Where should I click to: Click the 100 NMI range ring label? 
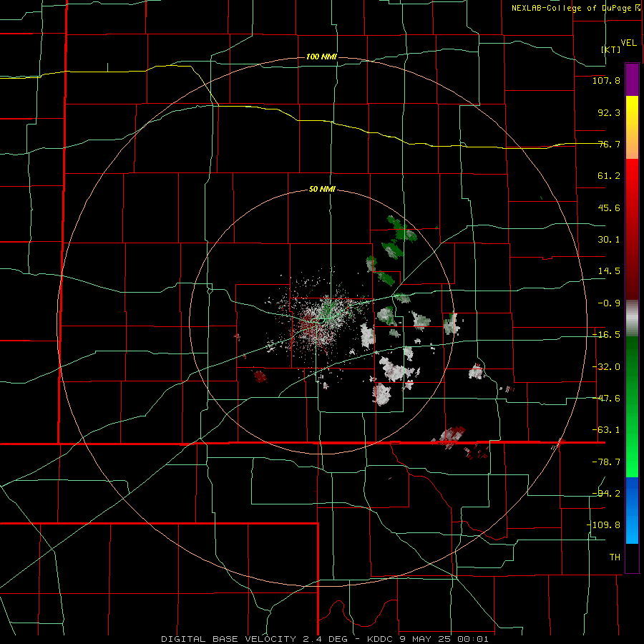[321, 57]
